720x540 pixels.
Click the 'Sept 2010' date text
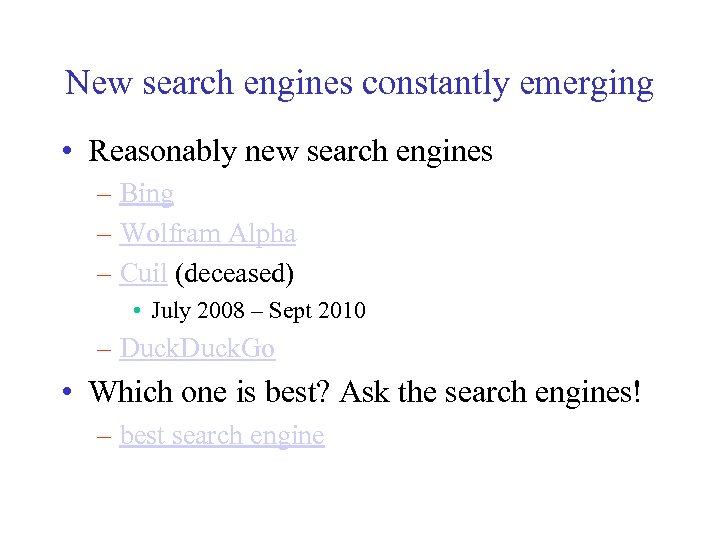[315, 310]
